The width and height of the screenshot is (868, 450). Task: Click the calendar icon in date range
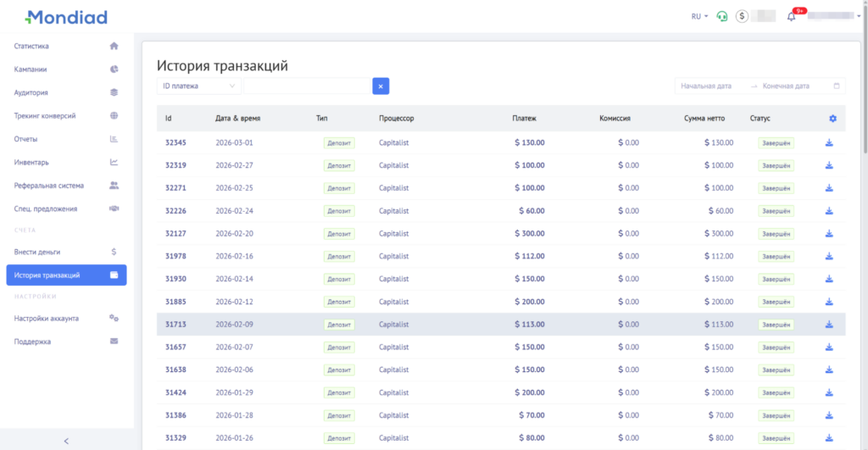837,86
